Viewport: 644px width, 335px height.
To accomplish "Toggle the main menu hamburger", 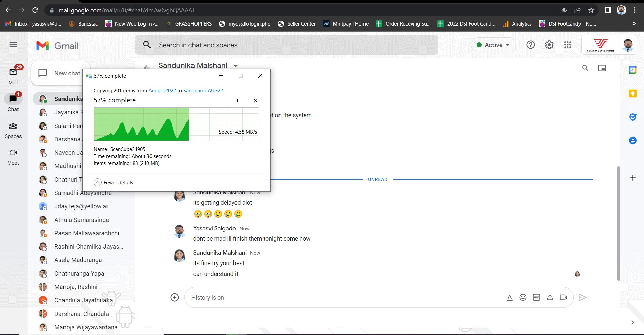I will (x=13, y=45).
